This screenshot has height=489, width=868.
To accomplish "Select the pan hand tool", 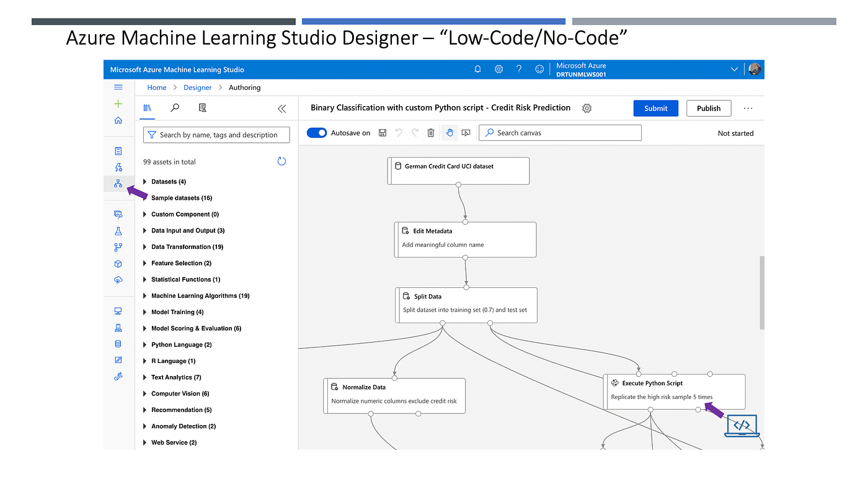I will tap(449, 133).
